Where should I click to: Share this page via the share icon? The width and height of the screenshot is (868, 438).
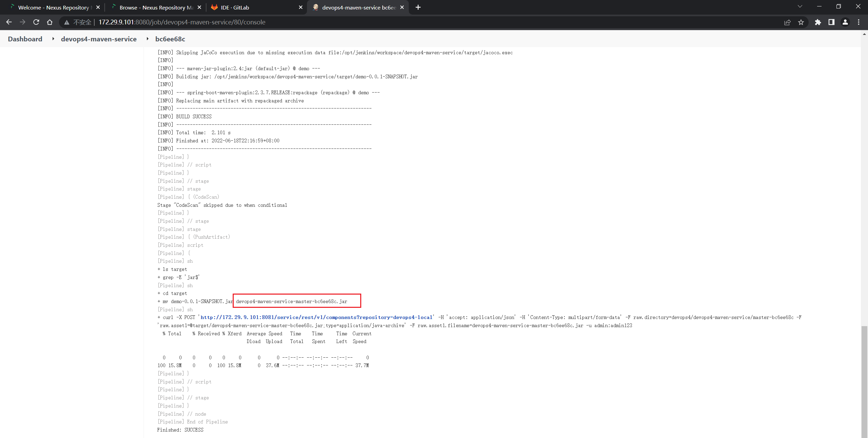787,22
